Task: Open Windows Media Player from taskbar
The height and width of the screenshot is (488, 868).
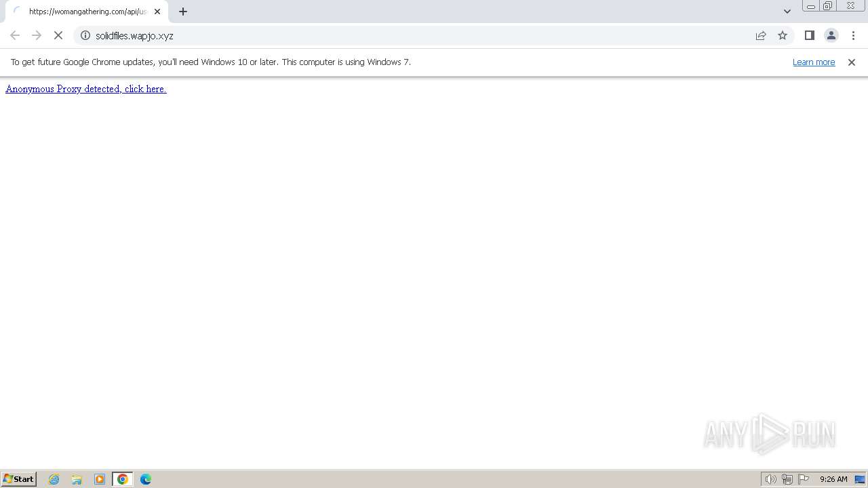Action: click(100, 479)
